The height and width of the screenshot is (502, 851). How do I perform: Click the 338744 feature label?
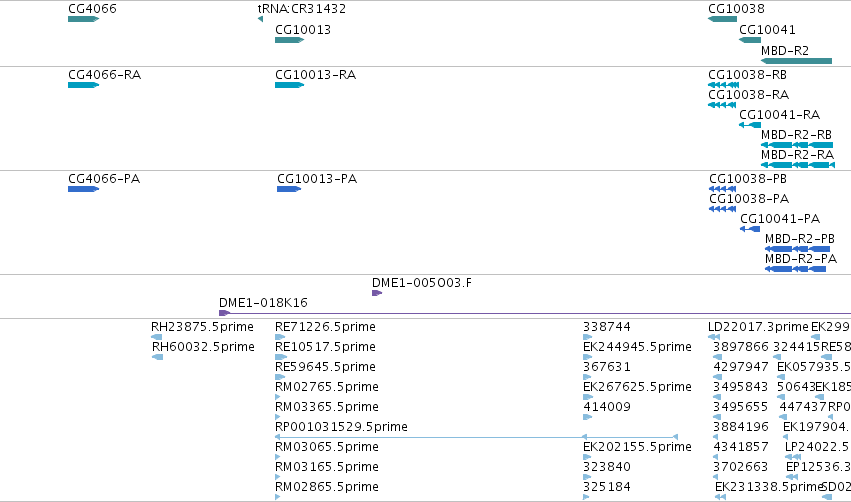tap(607, 326)
